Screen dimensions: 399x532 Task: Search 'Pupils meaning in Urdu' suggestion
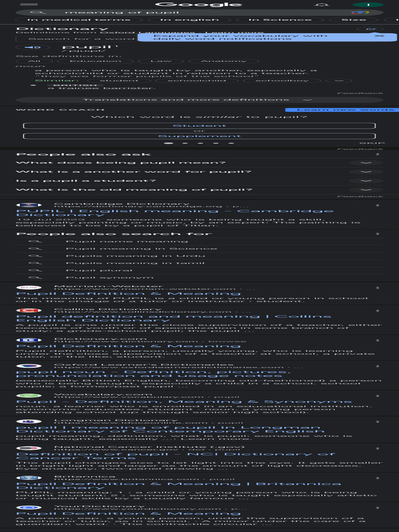pos(199,256)
